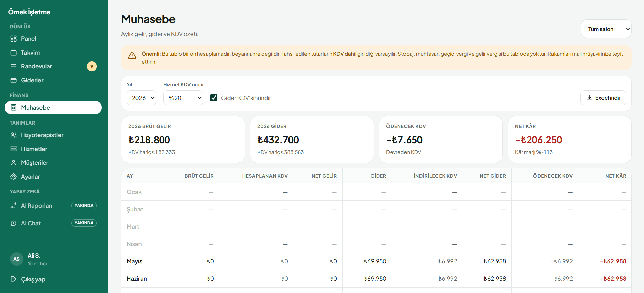Click the AI Chat bubble icon
Viewport: 644px width, 293px height.
tap(14, 223)
